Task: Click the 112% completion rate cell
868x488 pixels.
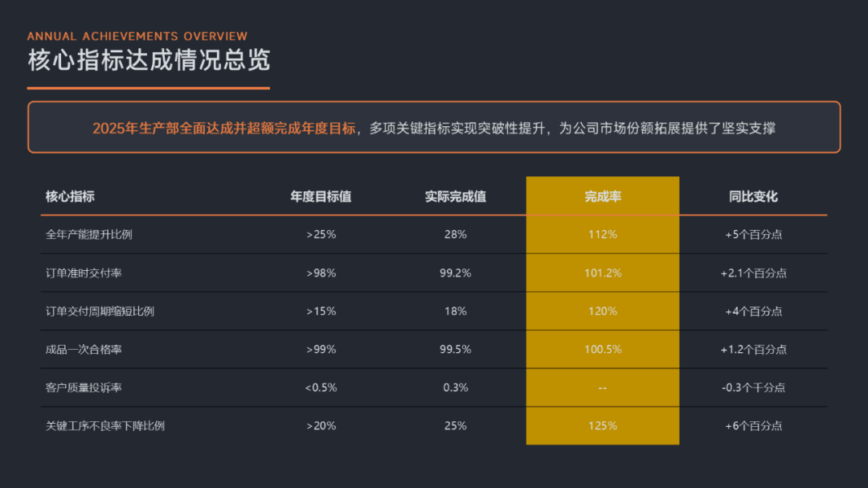Action: point(602,235)
